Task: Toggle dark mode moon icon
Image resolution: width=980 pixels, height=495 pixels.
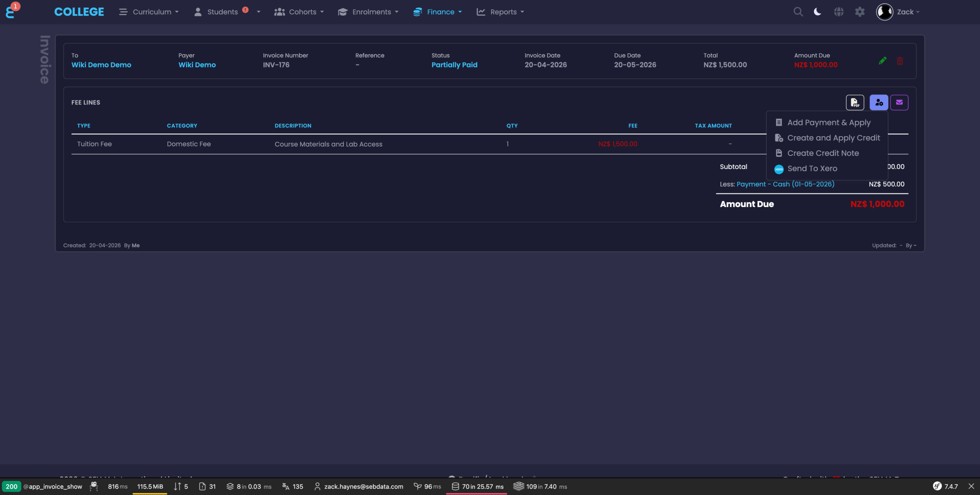Action: point(817,12)
